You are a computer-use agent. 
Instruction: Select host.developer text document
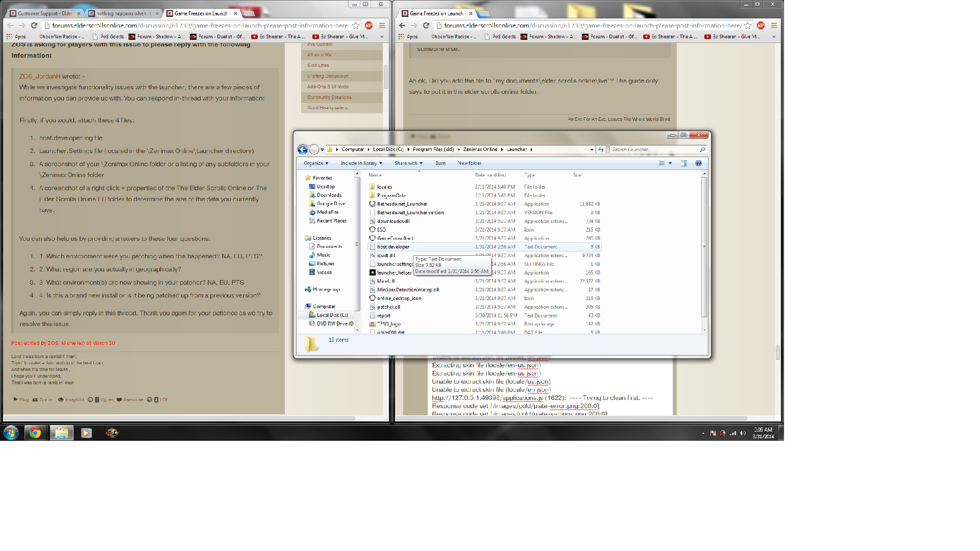point(393,247)
